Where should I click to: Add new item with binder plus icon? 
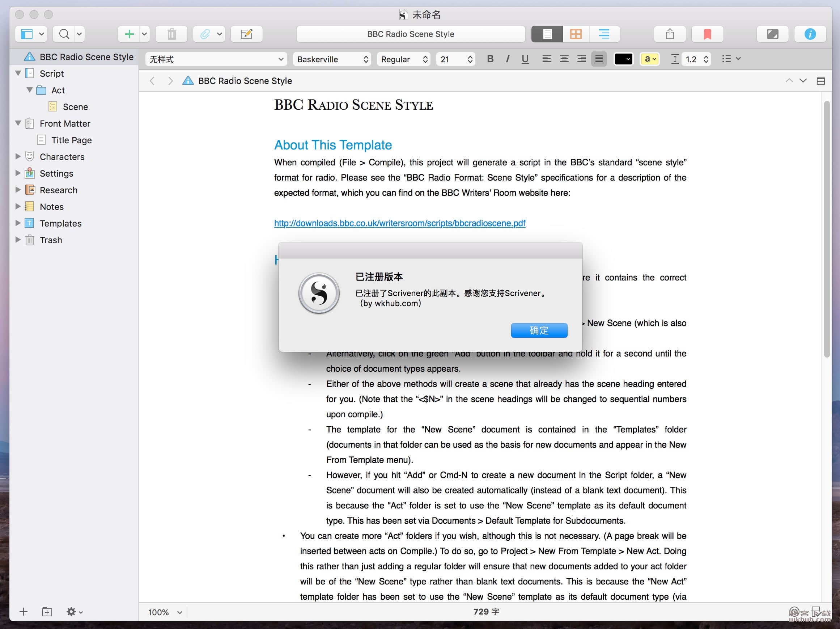[24, 611]
